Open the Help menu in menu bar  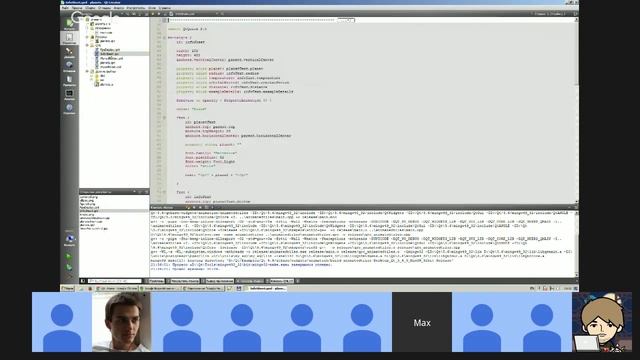[x=165, y=8]
